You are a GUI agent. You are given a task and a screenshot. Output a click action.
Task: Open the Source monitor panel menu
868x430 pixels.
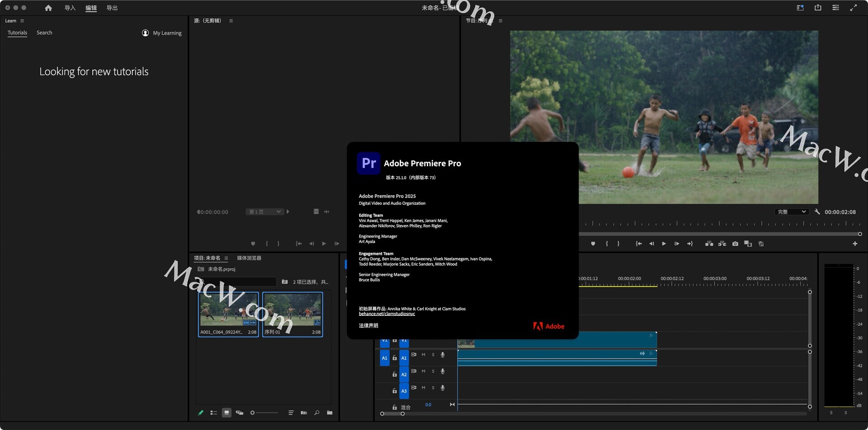[231, 21]
